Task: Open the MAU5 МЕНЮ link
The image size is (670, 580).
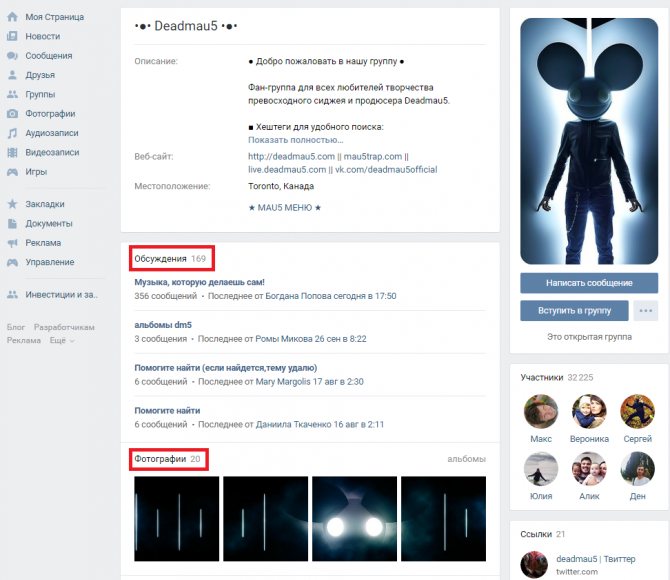Action: pyautogui.click(x=285, y=208)
